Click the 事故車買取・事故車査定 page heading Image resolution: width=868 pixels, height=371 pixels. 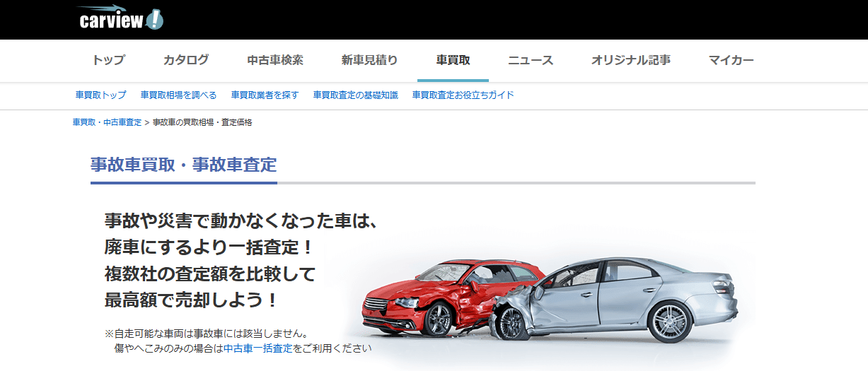[x=183, y=165]
